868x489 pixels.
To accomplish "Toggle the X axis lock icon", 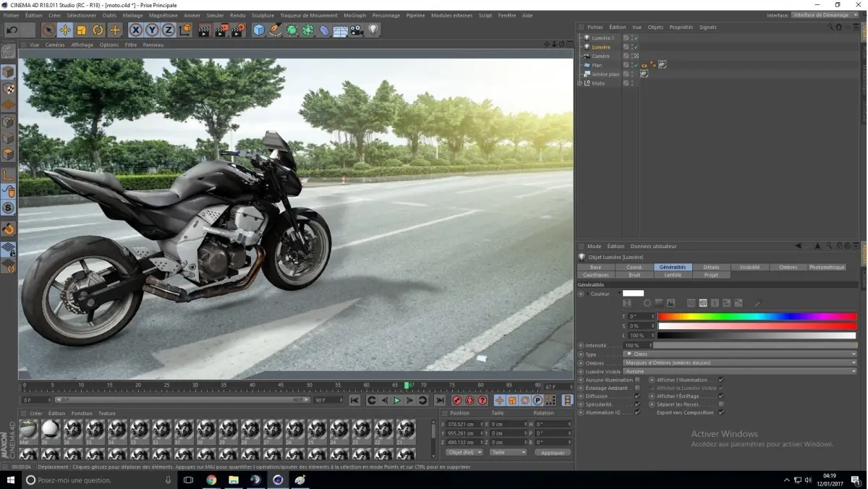I will coord(135,30).
